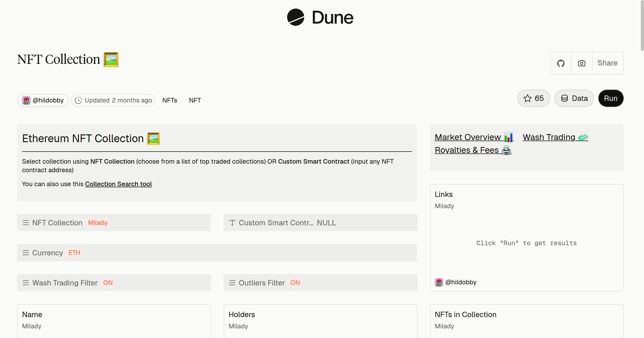Click the camera screenshot icon

coord(581,63)
